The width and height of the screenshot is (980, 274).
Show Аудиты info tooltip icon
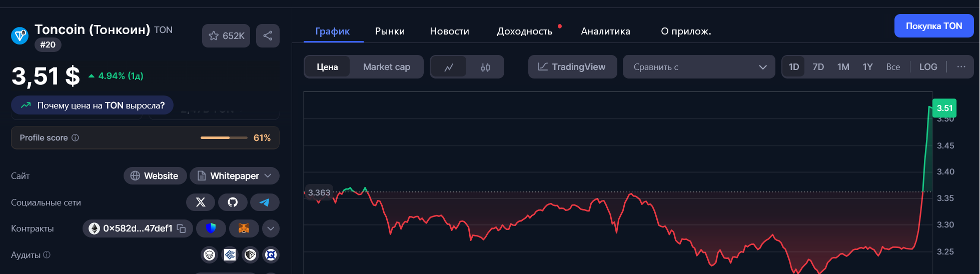point(47,254)
